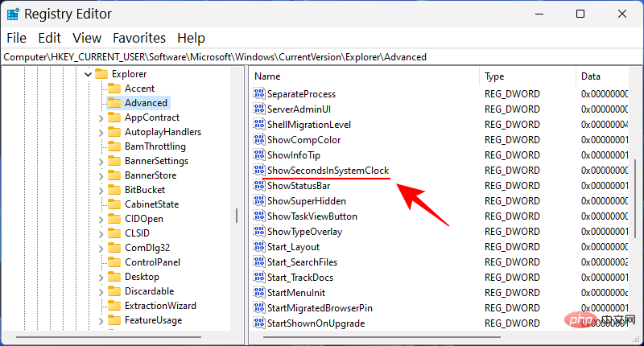Click the Type column header

click(527, 76)
